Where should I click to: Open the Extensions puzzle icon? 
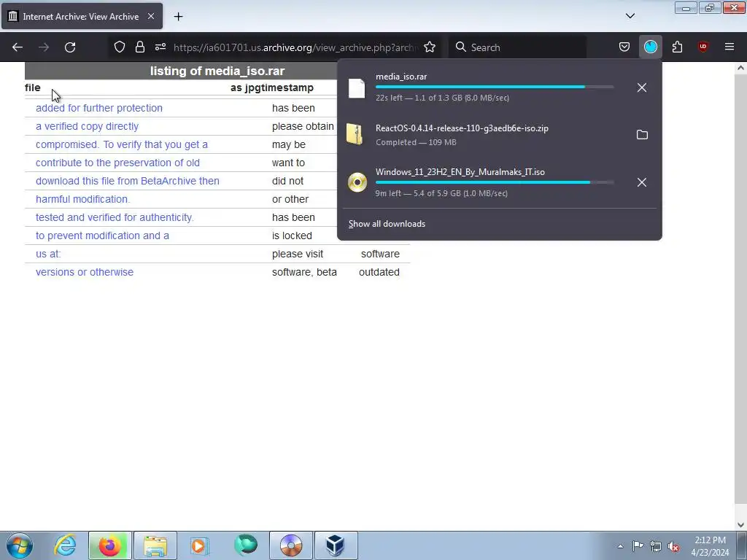click(677, 47)
